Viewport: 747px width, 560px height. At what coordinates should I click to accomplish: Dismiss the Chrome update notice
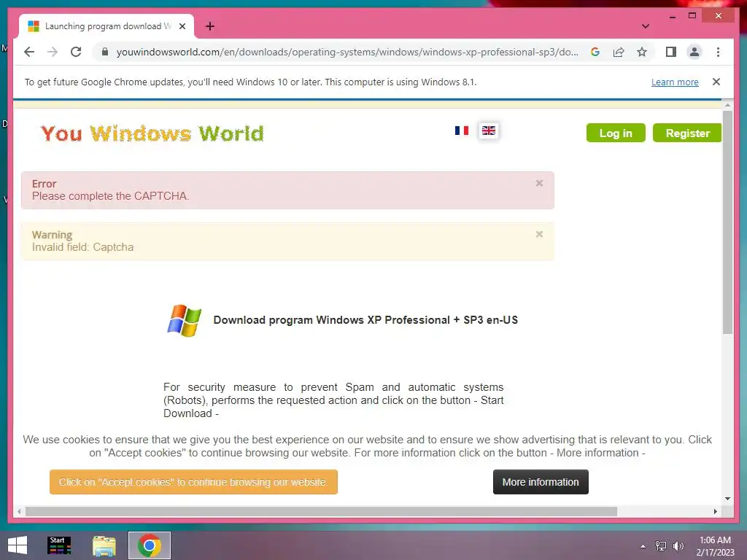716,82
